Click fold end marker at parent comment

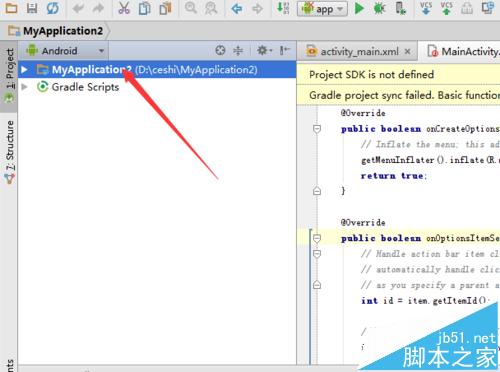point(317,285)
